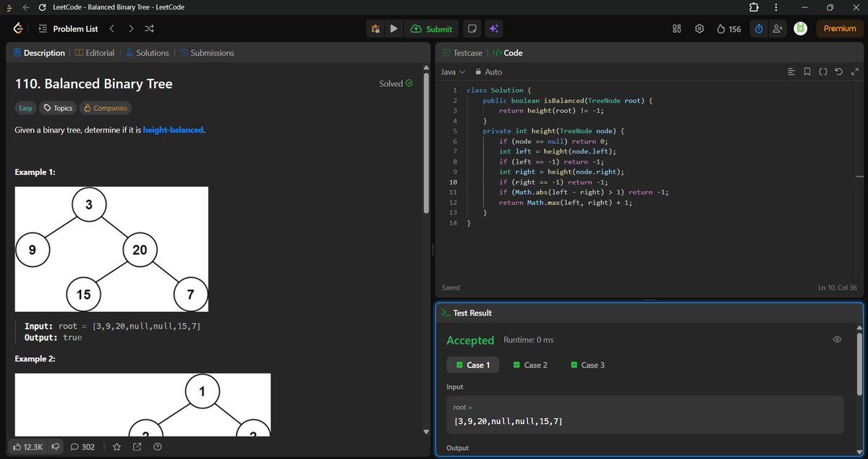
Task: Reload the page with refresh icon
Action: point(43,7)
